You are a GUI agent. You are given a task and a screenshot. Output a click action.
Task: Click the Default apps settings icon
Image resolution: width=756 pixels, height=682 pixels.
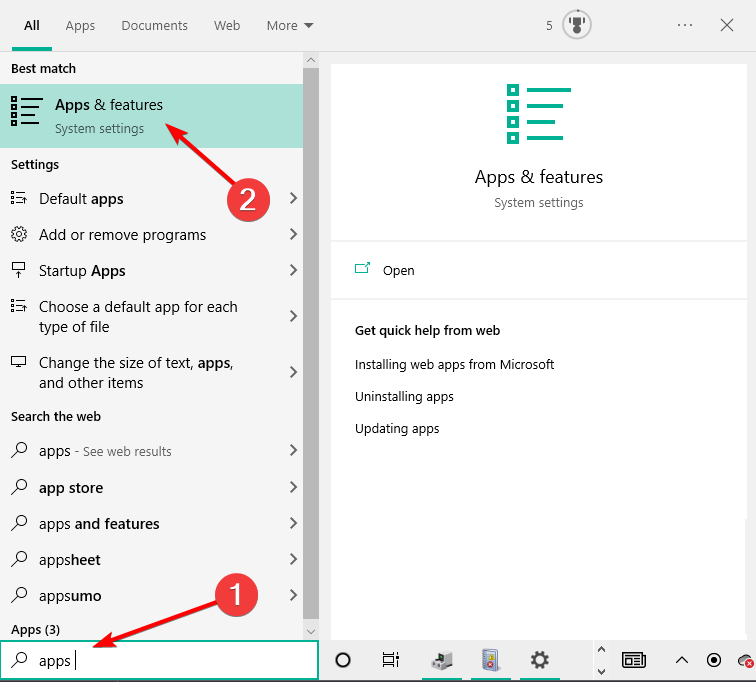click(19, 198)
